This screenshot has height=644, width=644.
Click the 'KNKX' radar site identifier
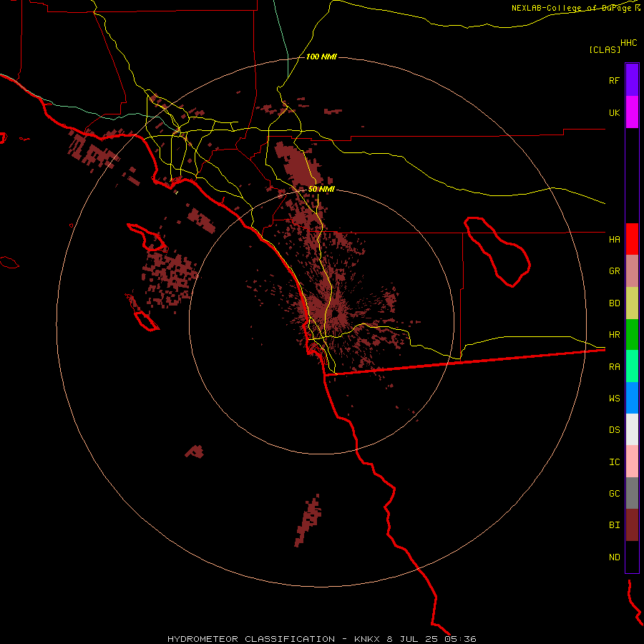(367, 639)
